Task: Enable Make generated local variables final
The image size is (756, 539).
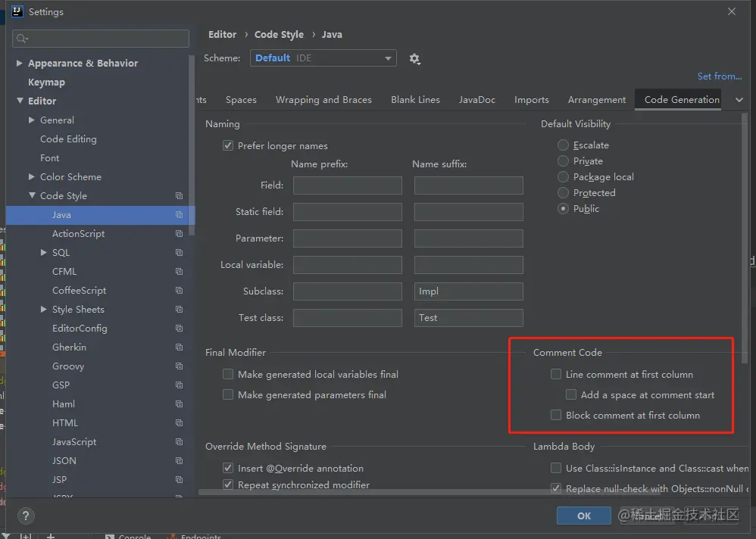Action: 228,374
